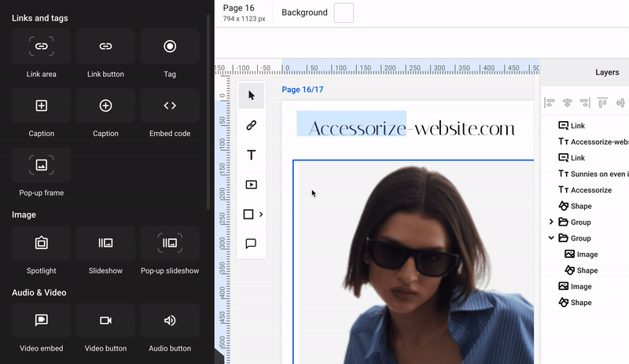Insert a Video embed element
This screenshot has width=629, height=364.
[42, 320]
